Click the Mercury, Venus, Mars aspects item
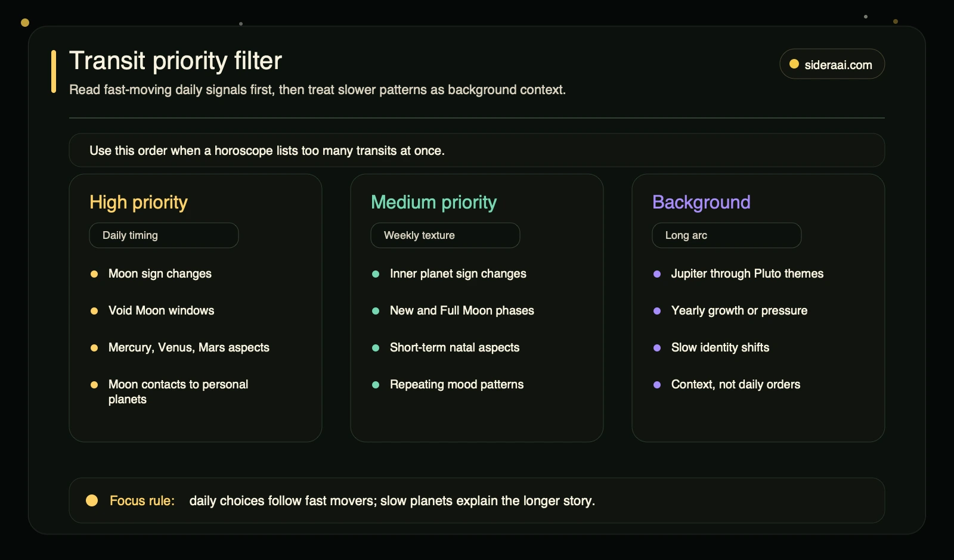The width and height of the screenshot is (954, 560). (x=189, y=347)
